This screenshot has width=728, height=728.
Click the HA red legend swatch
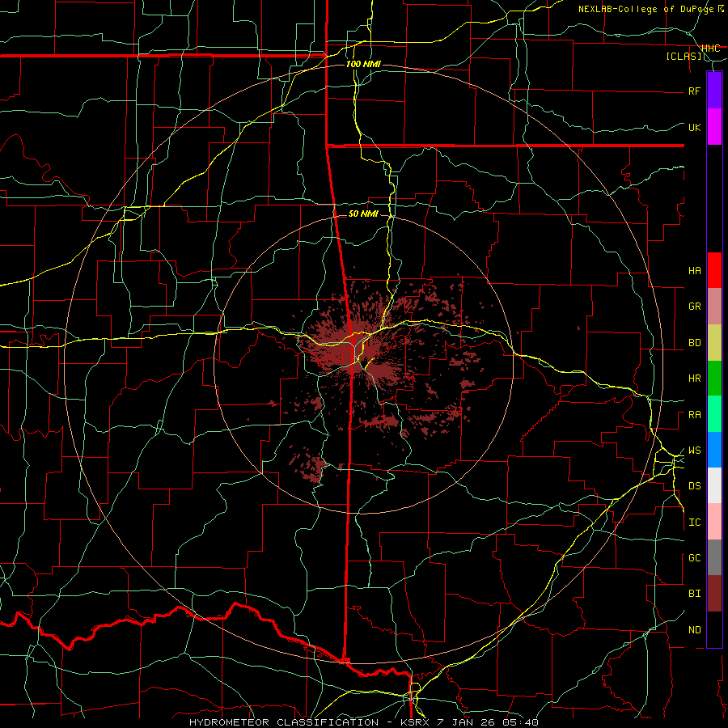pos(714,270)
